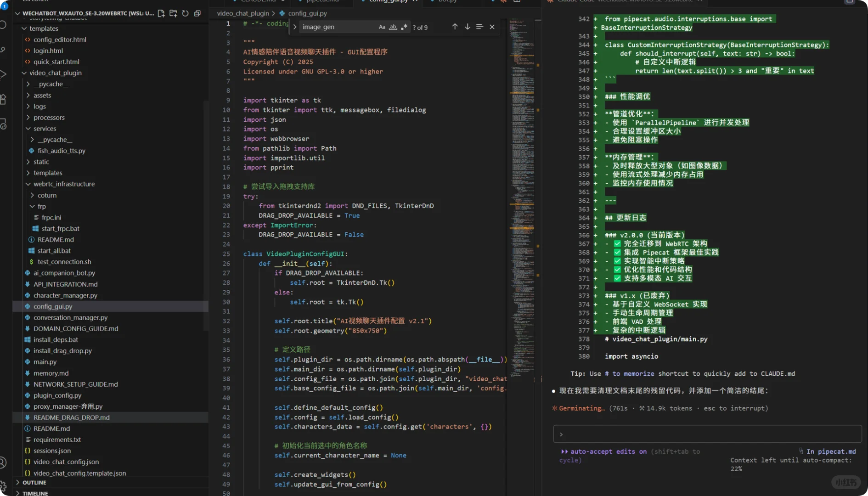The image size is (868, 496).
Task: Open login.html from the file tree
Action: point(48,51)
